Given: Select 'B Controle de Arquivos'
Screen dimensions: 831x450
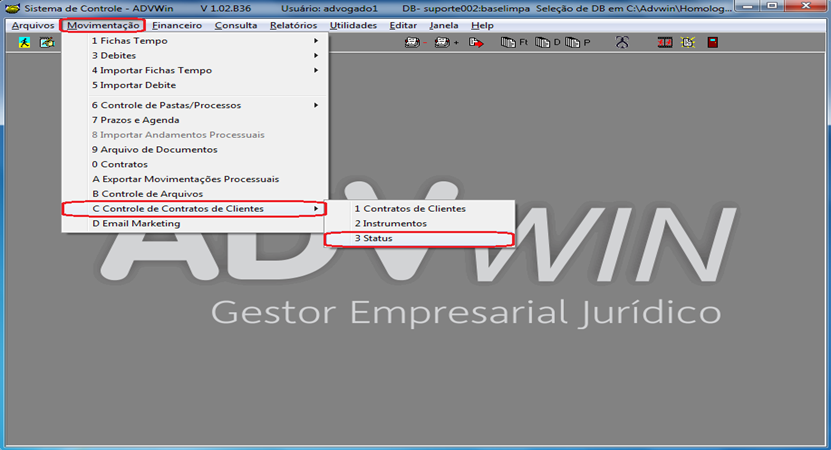Looking at the screenshot, I should point(195,195).
